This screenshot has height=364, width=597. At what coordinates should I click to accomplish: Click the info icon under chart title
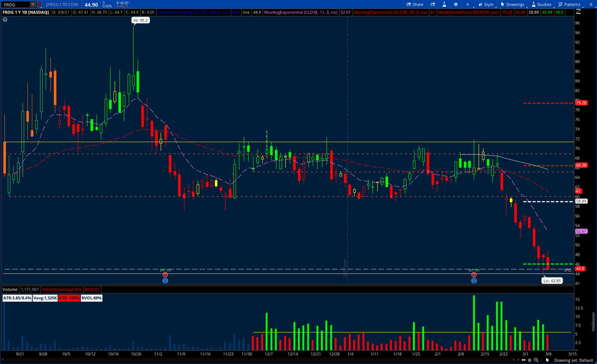(x=5, y=19)
